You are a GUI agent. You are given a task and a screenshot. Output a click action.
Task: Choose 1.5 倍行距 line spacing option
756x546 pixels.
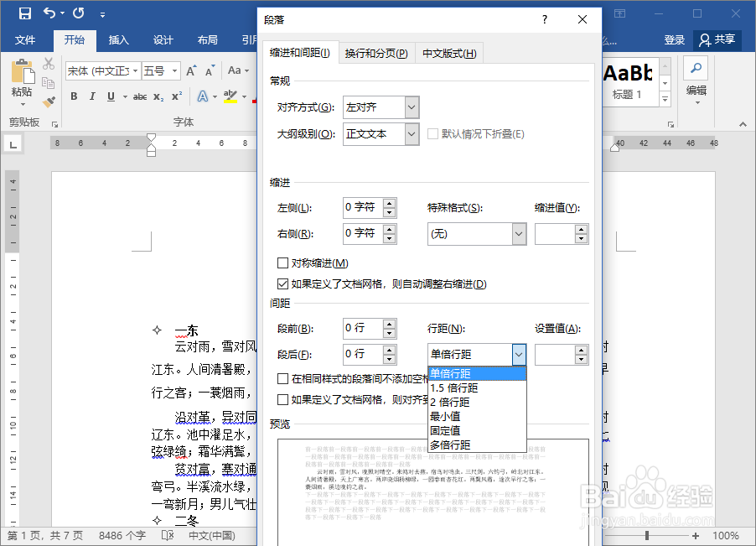477,387
